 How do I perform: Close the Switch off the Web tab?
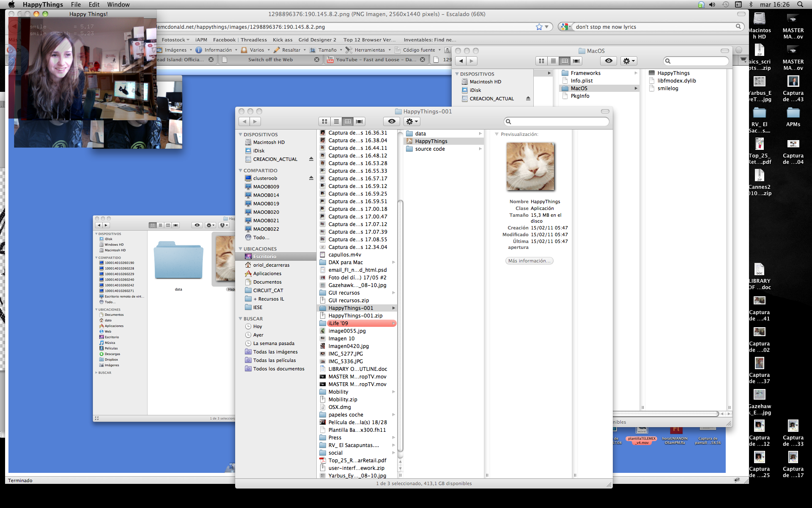(317, 60)
